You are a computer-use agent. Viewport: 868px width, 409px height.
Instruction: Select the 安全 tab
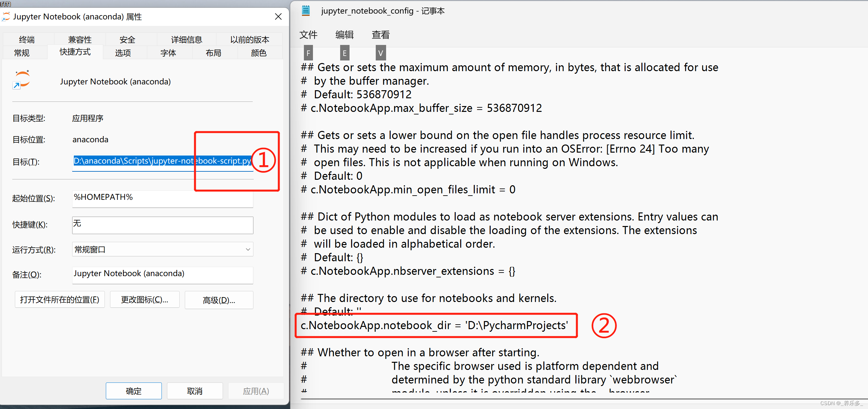[127, 40]
